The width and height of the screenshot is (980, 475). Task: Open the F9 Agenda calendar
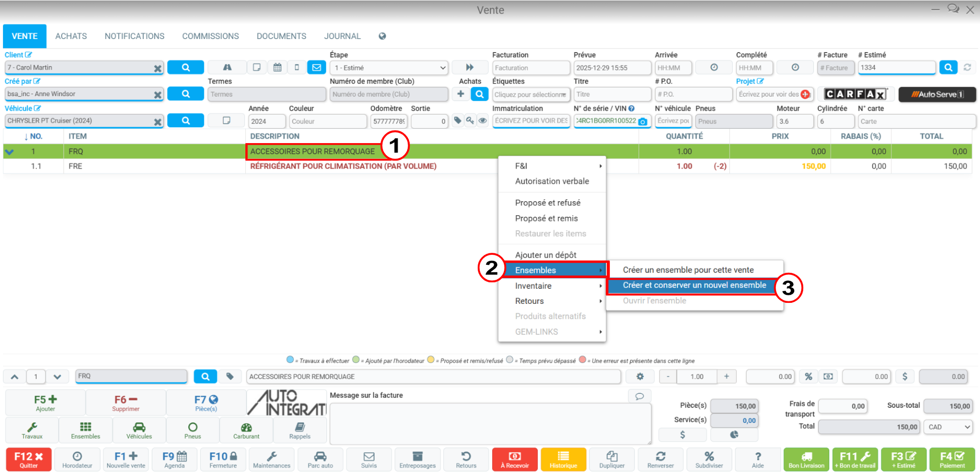coord(174,459)
